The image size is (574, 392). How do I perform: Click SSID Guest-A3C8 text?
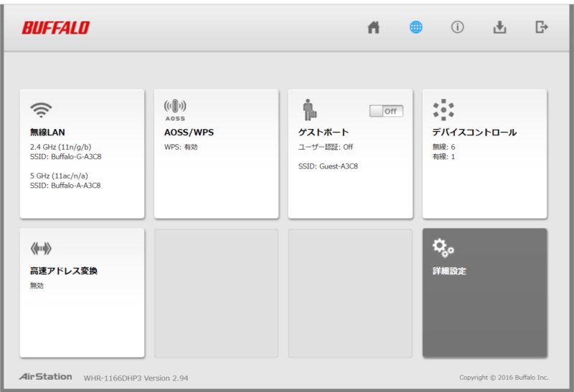(x=328, y=166)
